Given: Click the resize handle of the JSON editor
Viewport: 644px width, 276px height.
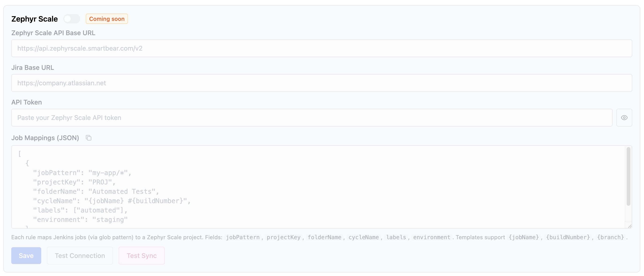Looking at the screenshot, I should tap(630, 226).
